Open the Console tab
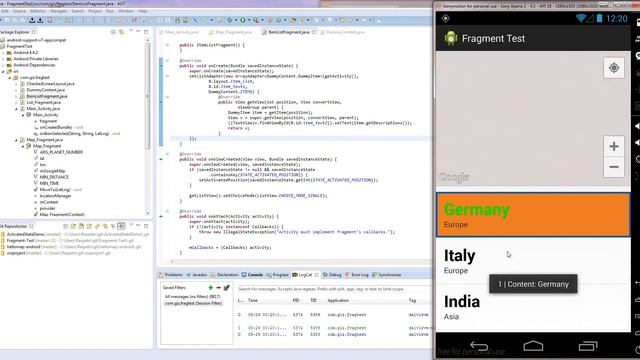The image size is (640, 360). pyautogui.click(x=252, y=275)
